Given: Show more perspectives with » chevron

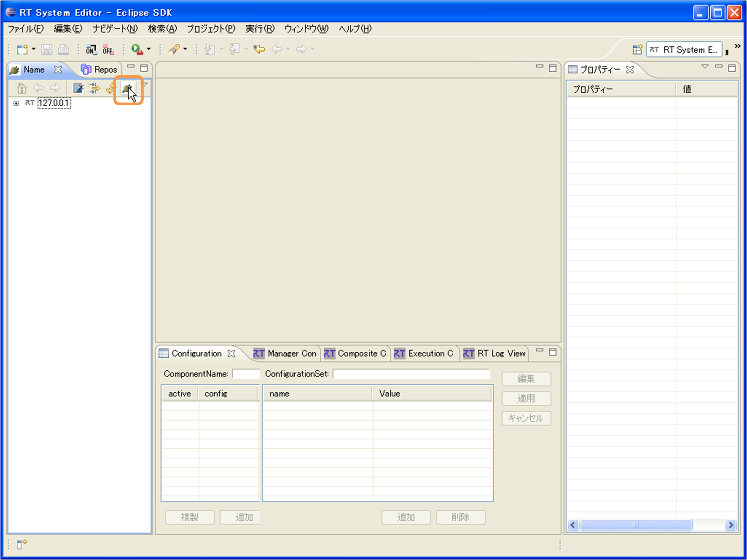Looking at the screenshot, I should [x=737, y=46].
